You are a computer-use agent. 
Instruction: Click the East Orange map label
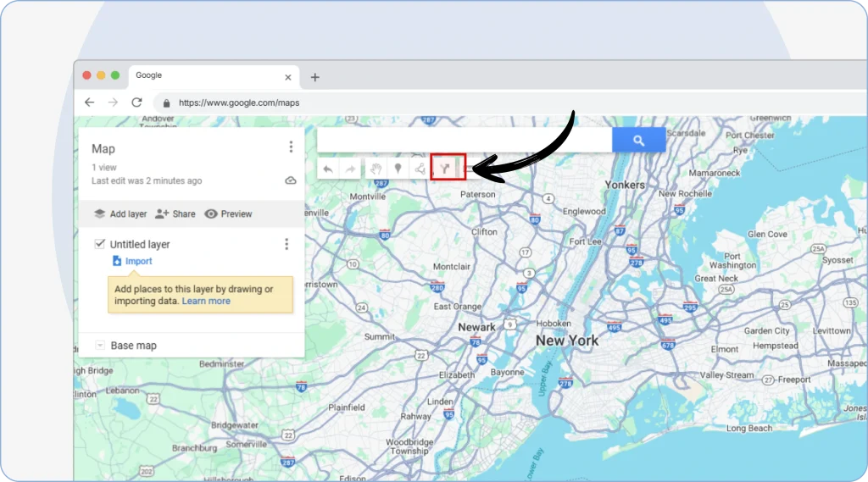tap(457, 306)
